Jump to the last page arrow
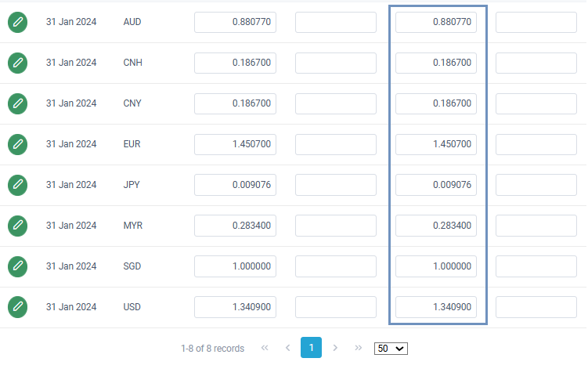Screen dimensions: 588x369 (359, 348)
